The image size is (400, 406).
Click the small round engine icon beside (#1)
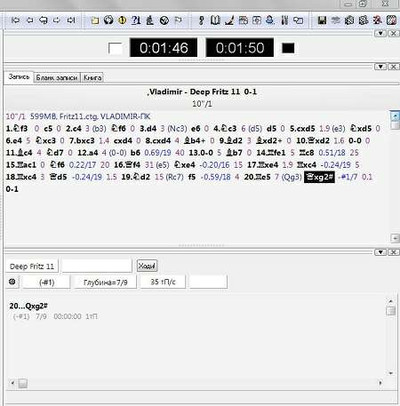pyautogui.click(x=12, y=282)
